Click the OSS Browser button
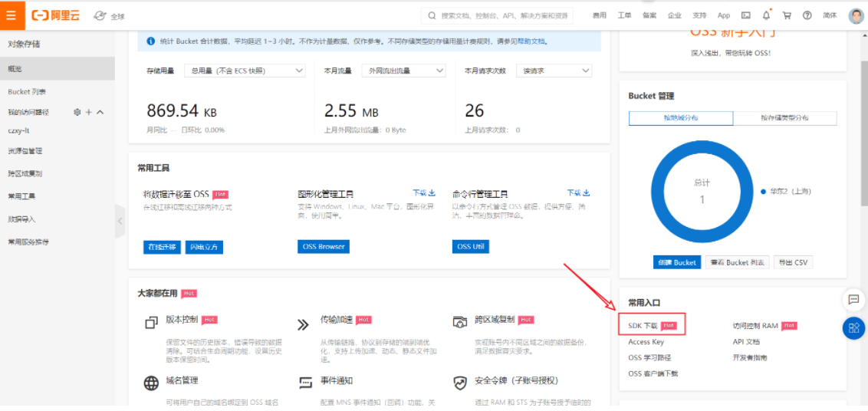The width and height of the screenshot is (868, 411). point(324,246)
